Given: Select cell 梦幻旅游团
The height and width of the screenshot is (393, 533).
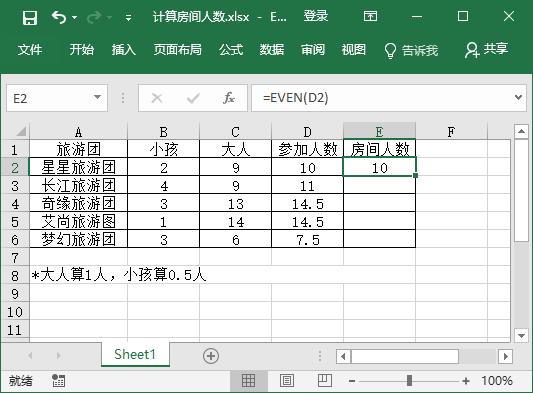Looking at the screenshot, I should coord(79,239).
